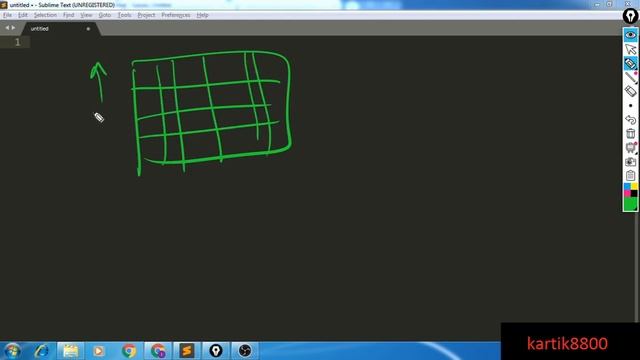This screenshot has height=360, width=640.
Task: Open the Help menu
Action: pyautogui.click(x=202, y=15)
